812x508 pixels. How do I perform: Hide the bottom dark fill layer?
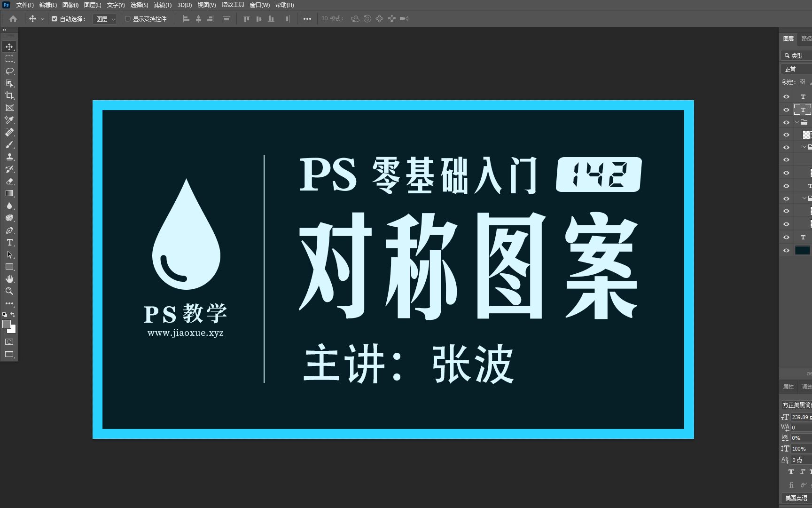(786, 250)
